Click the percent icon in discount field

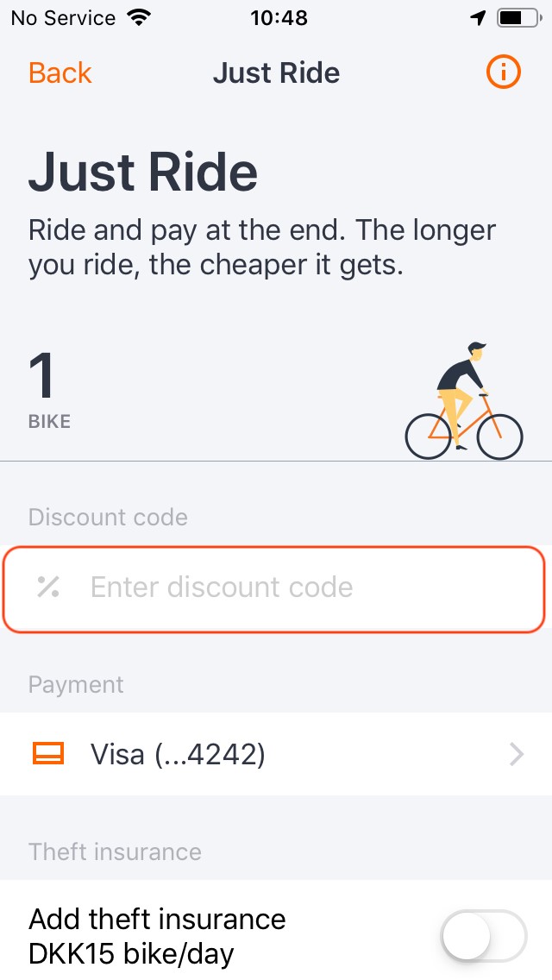pos(48,587)
